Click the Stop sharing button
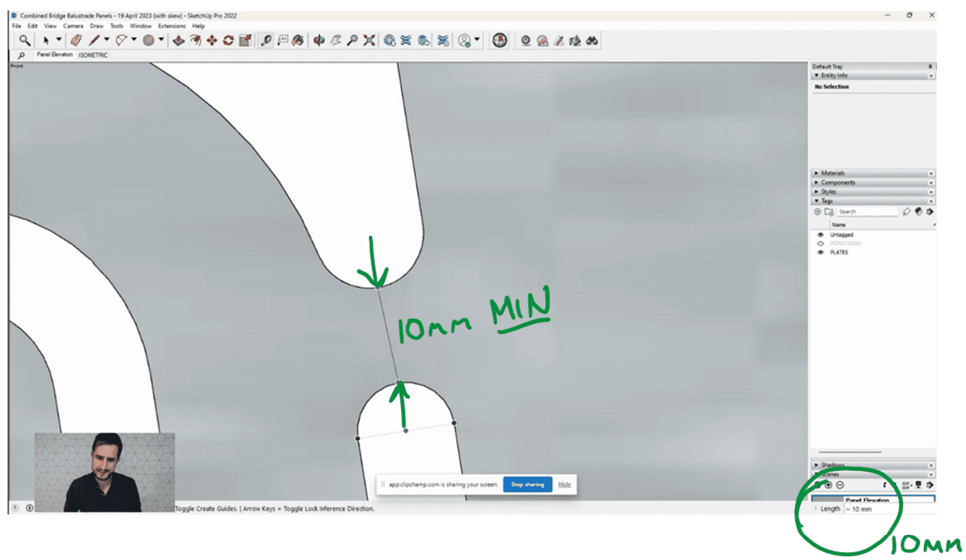 (x=527, y=484)
